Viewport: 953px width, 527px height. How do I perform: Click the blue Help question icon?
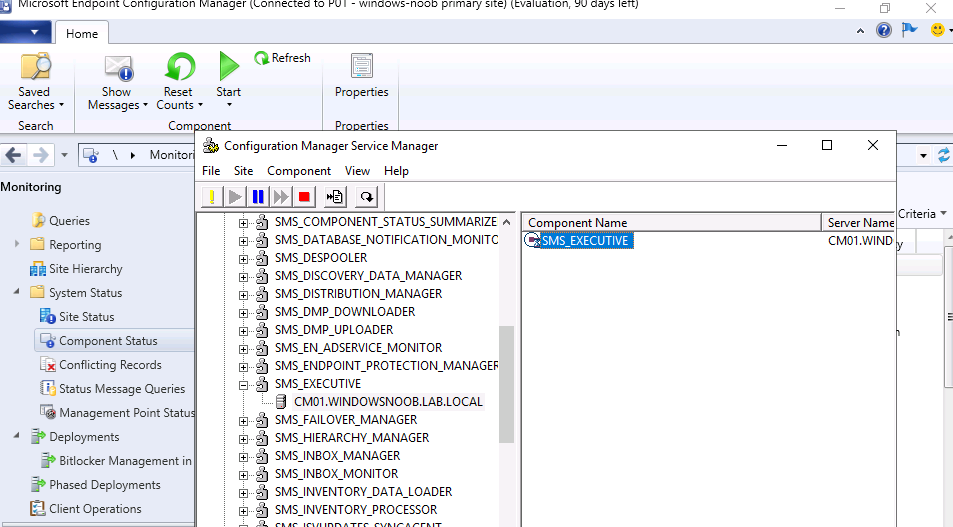tap(884, 30)
